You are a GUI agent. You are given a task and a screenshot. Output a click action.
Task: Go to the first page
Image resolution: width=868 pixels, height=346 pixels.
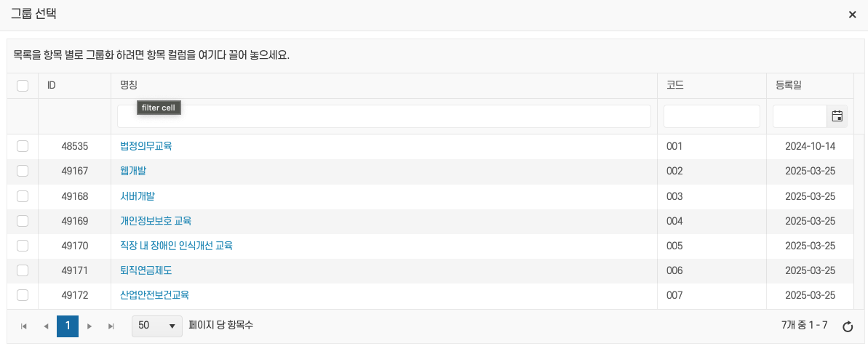tap(24, 326)
